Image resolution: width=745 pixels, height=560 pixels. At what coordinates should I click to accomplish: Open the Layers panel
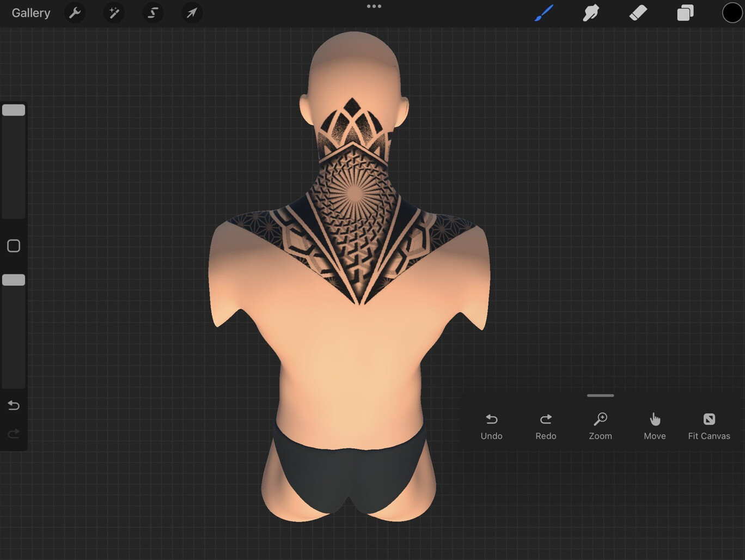point(685,13)
